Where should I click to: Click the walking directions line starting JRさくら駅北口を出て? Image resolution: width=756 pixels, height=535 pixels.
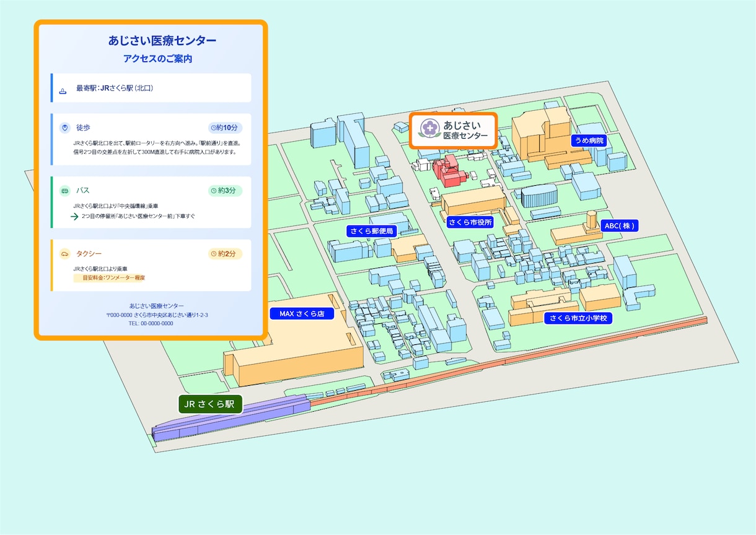[x=156, y=142]
